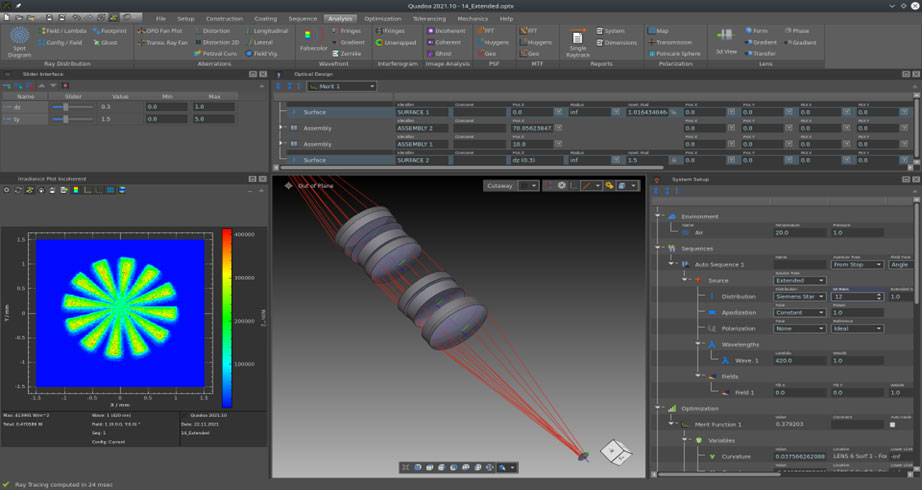This screenshot has width=922, height=490.
Task: Run the Single Raytrace report
Action: [x=578, y=42]
